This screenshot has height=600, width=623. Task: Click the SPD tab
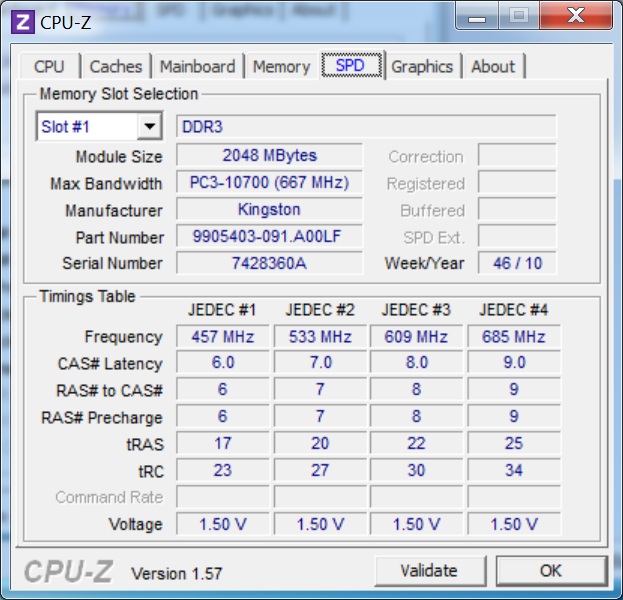[x=351, y=65]
